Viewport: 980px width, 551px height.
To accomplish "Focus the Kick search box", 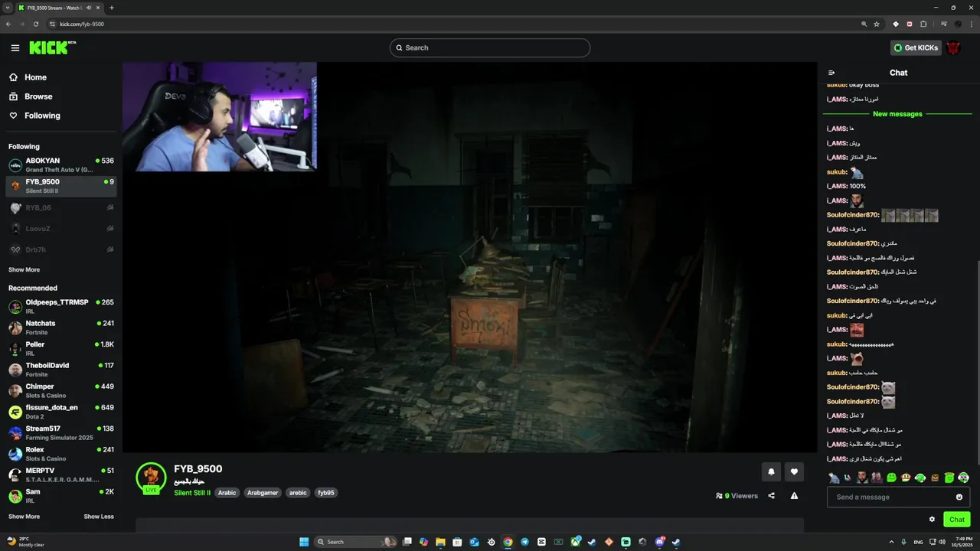I will [490, 47].
